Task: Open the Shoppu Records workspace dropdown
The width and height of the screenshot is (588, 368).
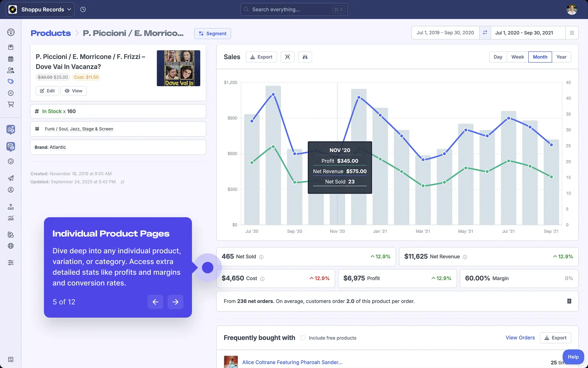Action: [x=40, y=9]
